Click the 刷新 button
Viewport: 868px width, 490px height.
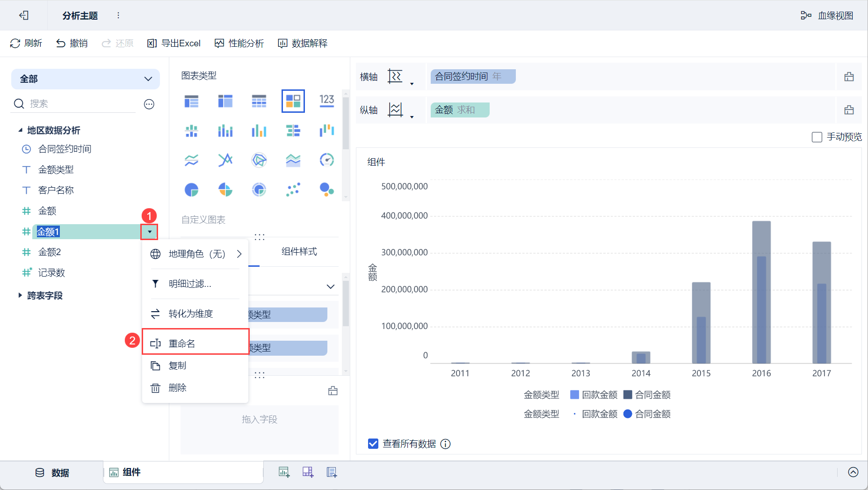pos(26,44)
